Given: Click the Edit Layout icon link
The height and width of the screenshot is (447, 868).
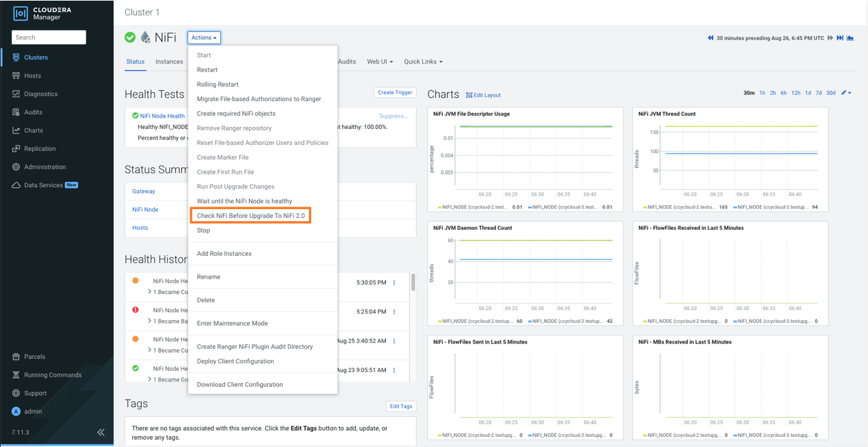Looking at the screenshot, I should 483,96.
